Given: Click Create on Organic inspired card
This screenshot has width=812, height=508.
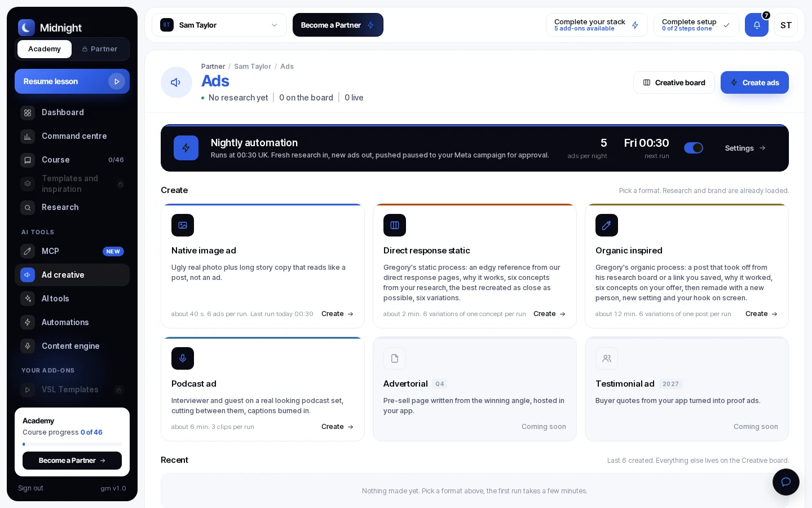Looking at the screenshot, I should click(x=761, y=314).
